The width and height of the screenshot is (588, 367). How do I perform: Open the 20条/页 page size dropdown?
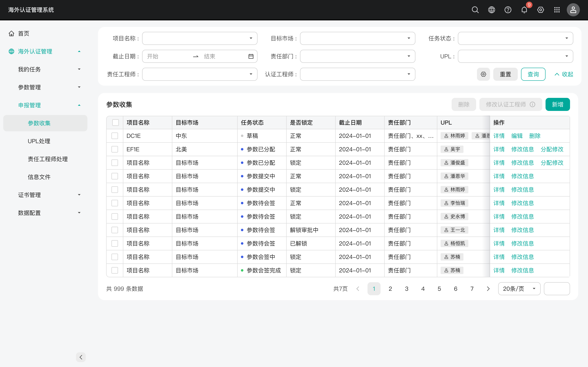(x=519, y=289)
